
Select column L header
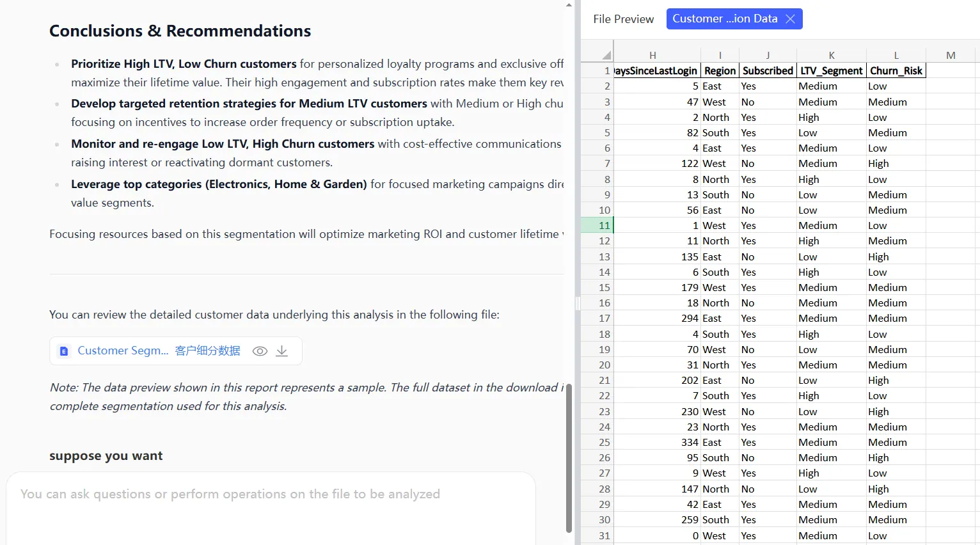tap(896, 55)
